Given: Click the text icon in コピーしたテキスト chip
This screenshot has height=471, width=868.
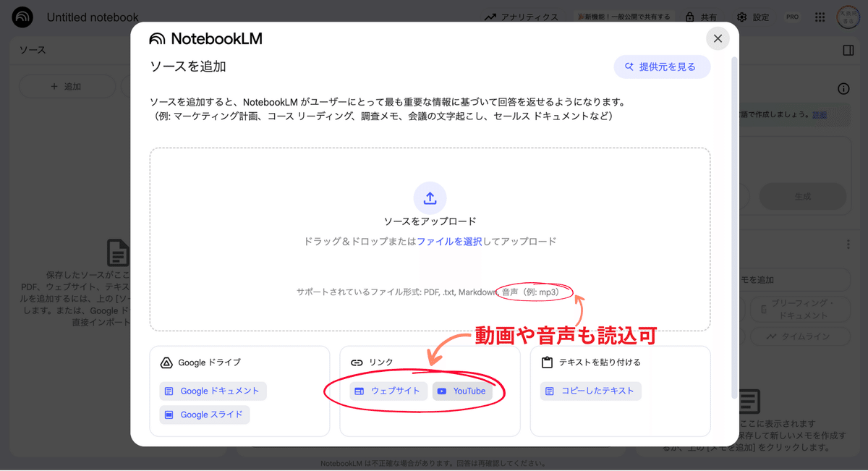Looking at the screenshot, I should point(550,391).
